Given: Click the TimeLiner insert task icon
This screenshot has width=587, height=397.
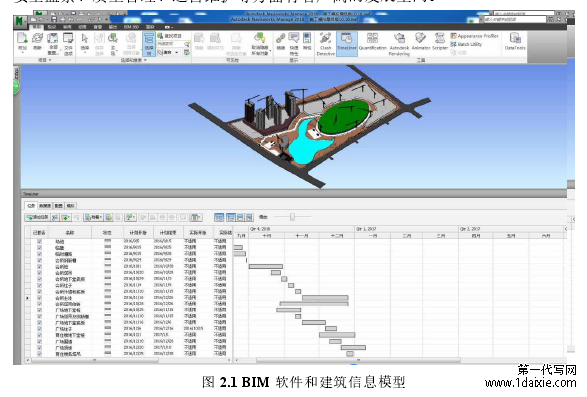Looking at the screenshot, I should [55, 217].
